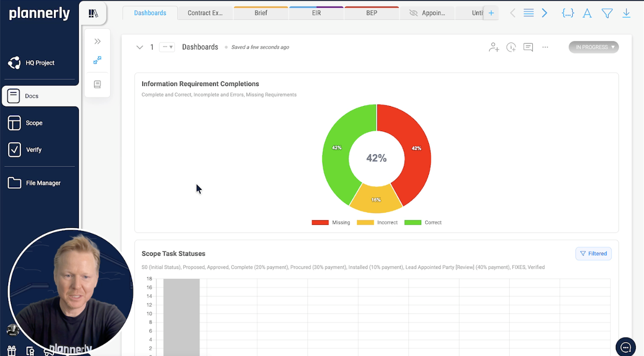The height and width of the screenshot is (356, 644).
Task: Click the plannerly logo
Action: click(x=39, y=14)
